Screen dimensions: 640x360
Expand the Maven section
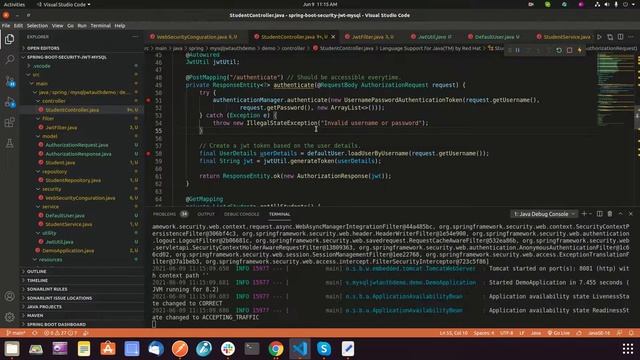[x=35, y=316]
